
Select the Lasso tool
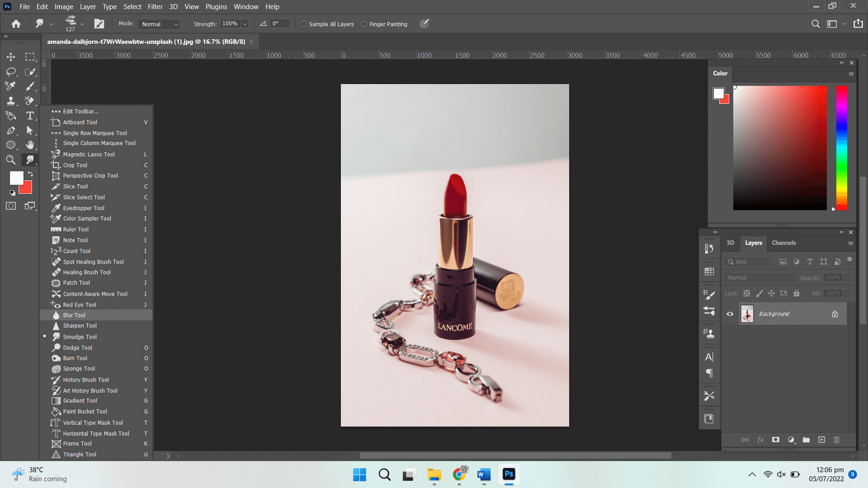click(x=11, y=72)
